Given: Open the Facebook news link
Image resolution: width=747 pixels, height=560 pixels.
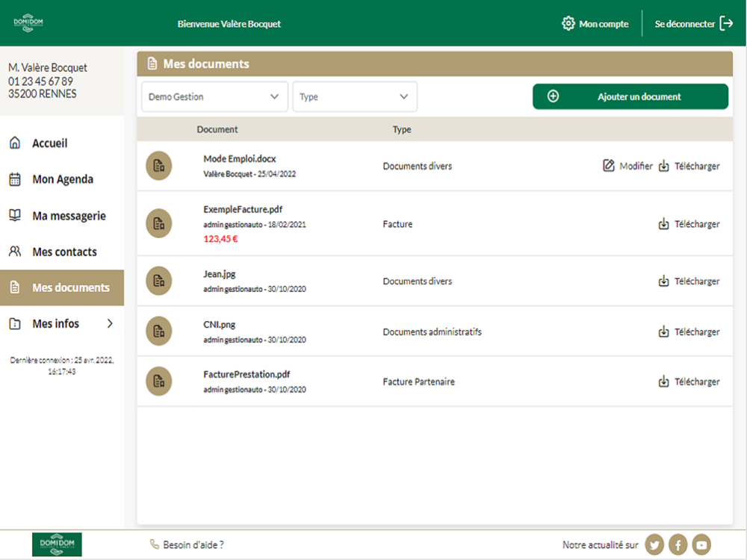Looking at the screenshot, I should tap(678, 545).
